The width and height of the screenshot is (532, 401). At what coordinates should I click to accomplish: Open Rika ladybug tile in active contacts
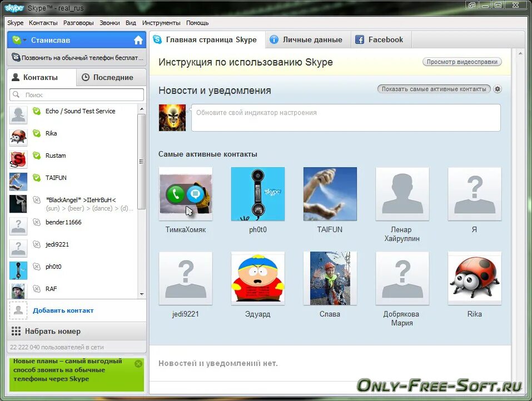(475, 278)
